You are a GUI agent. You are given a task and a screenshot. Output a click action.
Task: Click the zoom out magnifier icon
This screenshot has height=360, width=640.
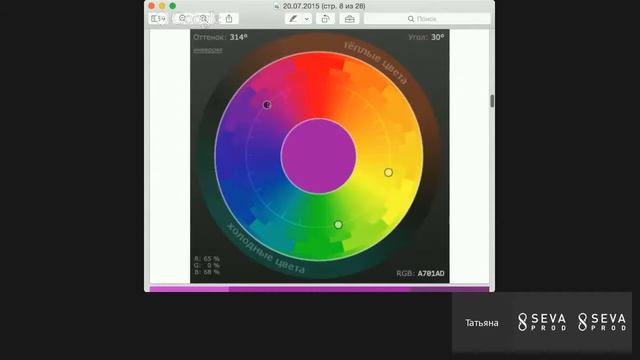[x=183, y=19]
